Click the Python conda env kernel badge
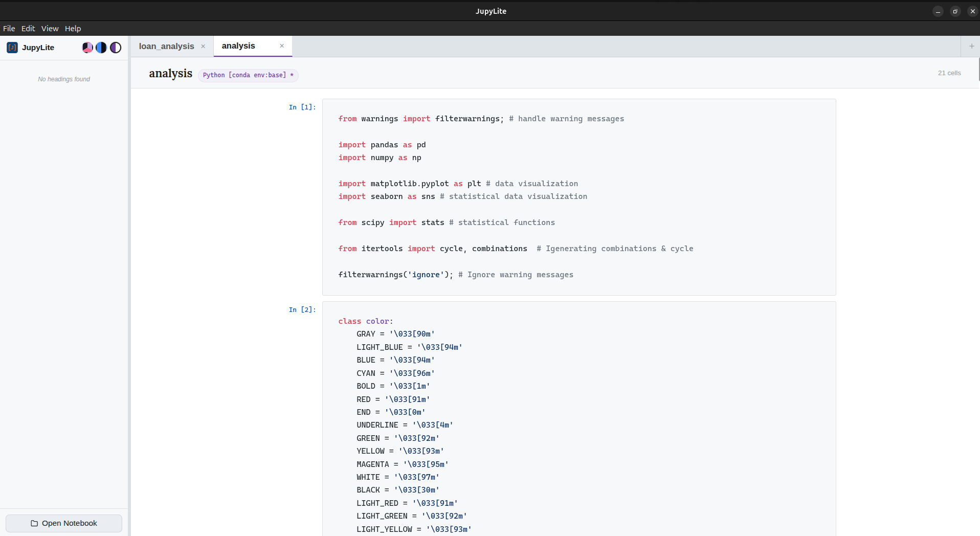Image resolution: width=980 pixels, height=536 pixels. pyautogui.click(x=248, y=75)
